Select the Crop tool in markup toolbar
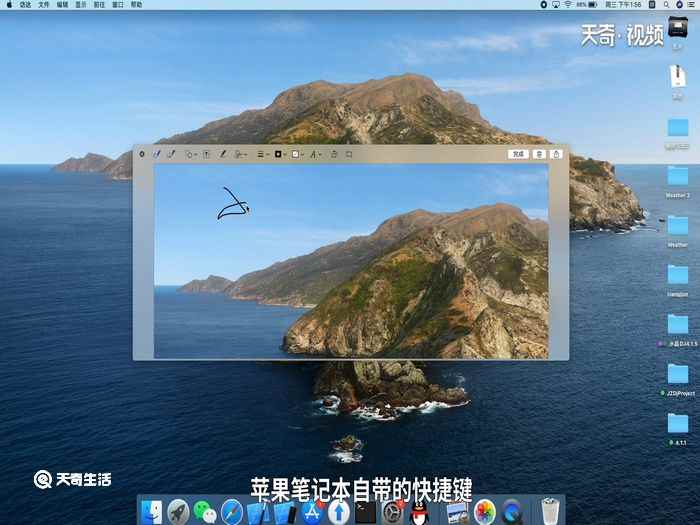The image size is (700, 525). 350,154
